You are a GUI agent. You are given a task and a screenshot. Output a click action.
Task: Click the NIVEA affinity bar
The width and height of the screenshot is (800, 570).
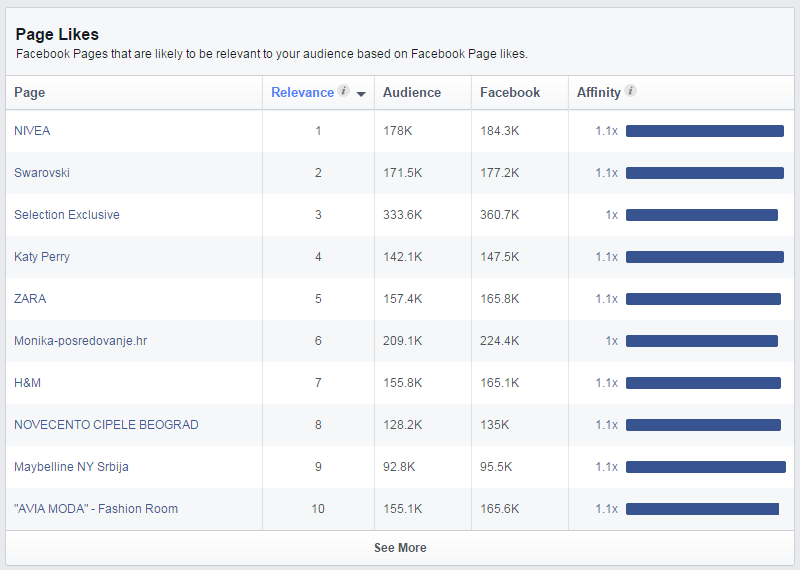point(705,131)
